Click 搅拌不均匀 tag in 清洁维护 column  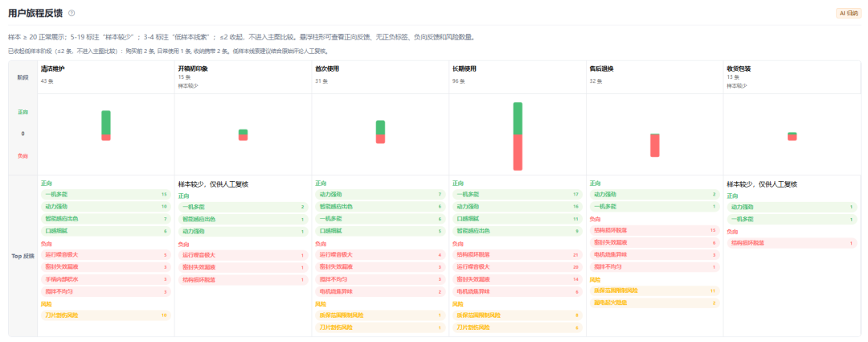(106, 291)
